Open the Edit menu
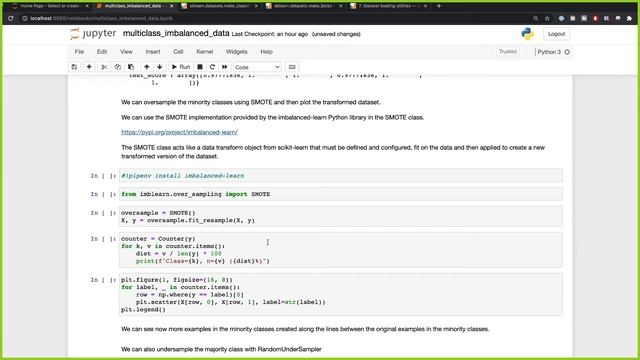Screen dimensions: 640x360 [x=102, y=52]
